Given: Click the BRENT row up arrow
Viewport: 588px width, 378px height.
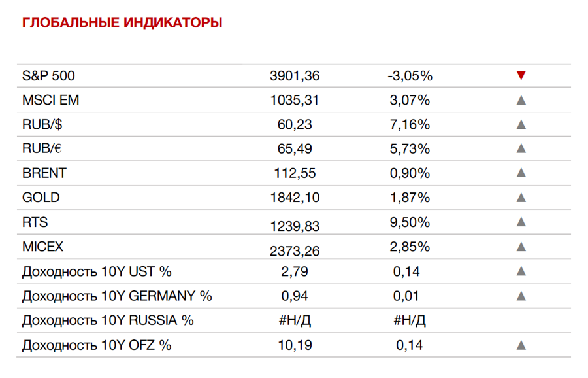Looking at the screenshot, I should pyautogui.click(x=521, y=173).
